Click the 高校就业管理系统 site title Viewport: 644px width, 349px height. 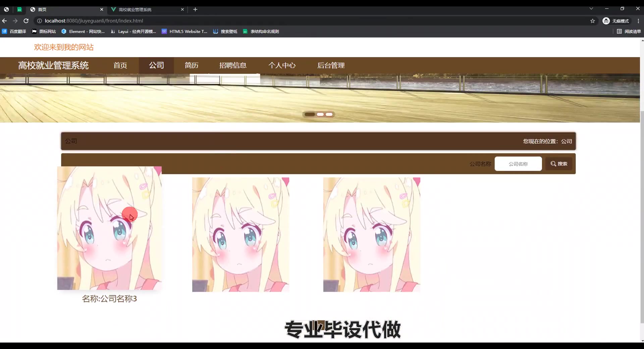53,65
